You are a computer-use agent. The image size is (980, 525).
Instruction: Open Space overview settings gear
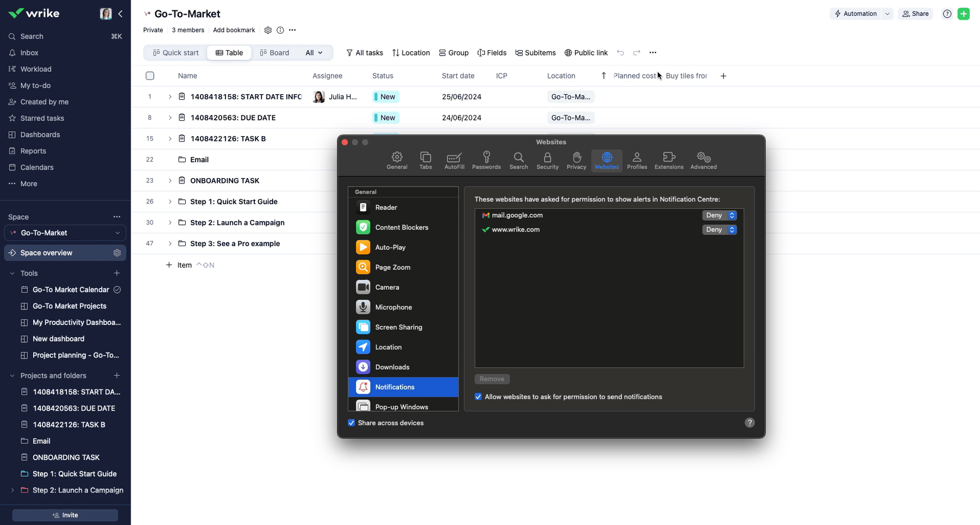point(117,253)
